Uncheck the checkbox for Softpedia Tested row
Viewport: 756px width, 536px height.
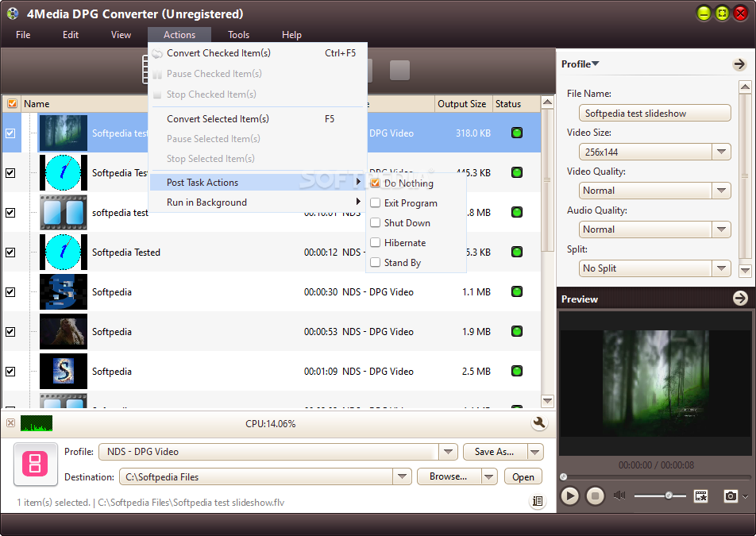pos(10,252)
